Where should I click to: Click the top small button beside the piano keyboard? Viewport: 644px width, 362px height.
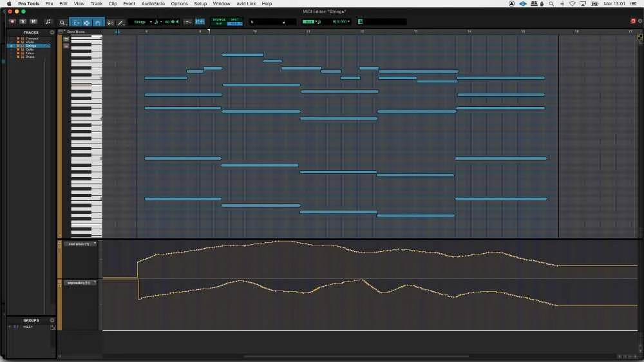(x=66, y=39)
